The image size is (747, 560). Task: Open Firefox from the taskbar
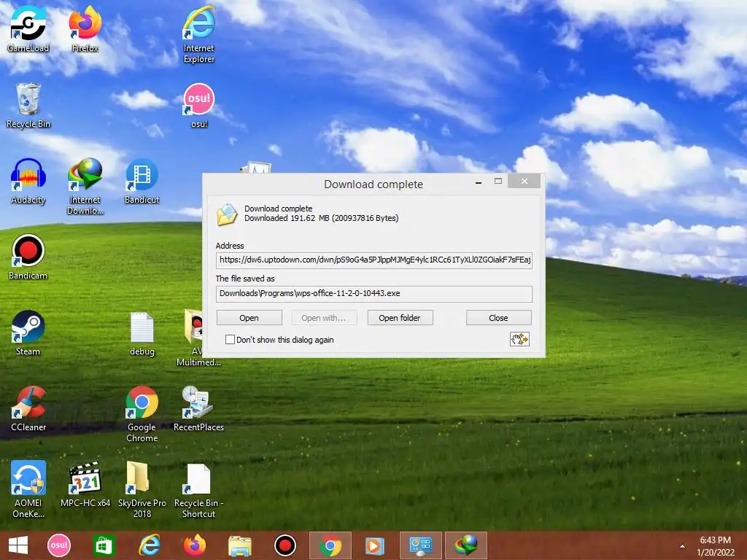point(194,545)
